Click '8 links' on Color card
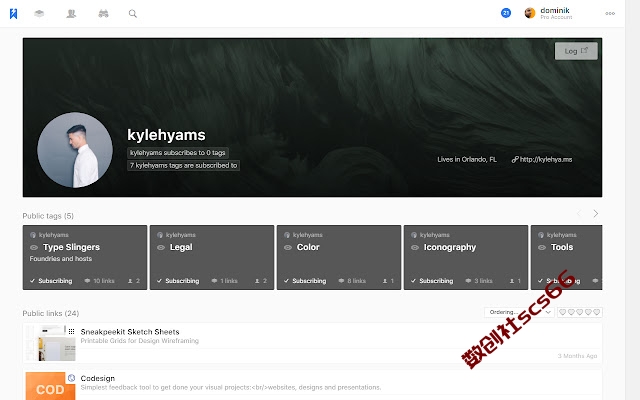Screen dimensions: 640x400 click(x=352, y=281)
